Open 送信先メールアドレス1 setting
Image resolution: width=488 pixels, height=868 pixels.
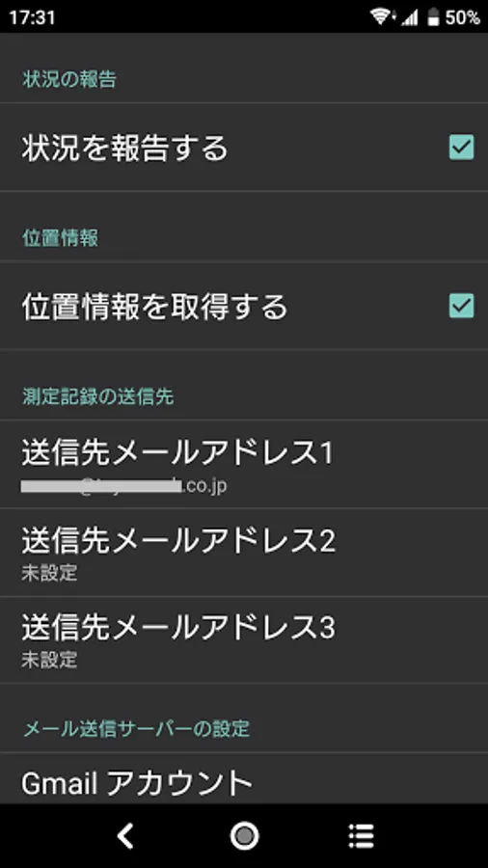(x=244, y=465)
